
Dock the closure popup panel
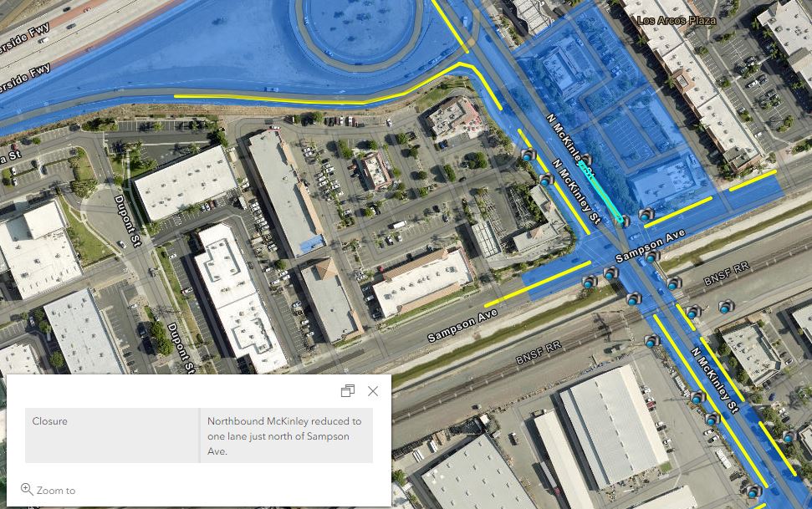[348, 391]
